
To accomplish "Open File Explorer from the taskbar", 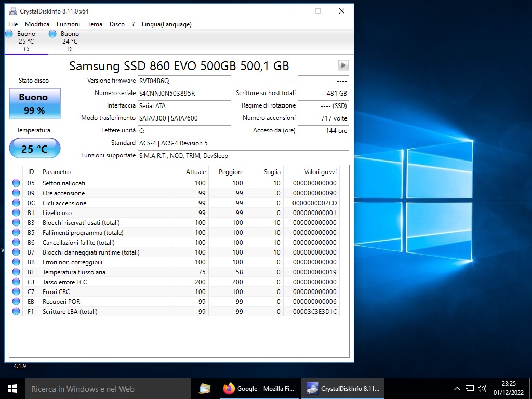I will [x=205, y=389].
